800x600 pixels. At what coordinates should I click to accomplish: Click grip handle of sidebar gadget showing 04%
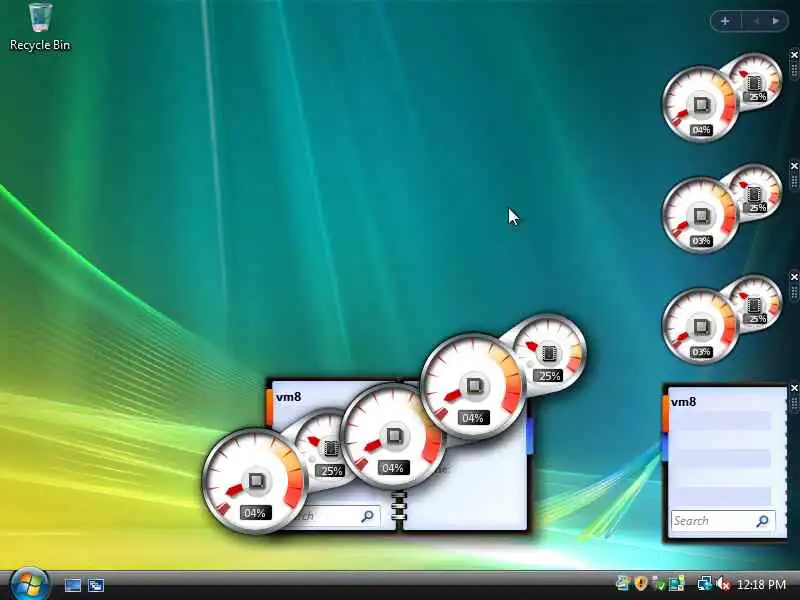click(x=794, y=70)
